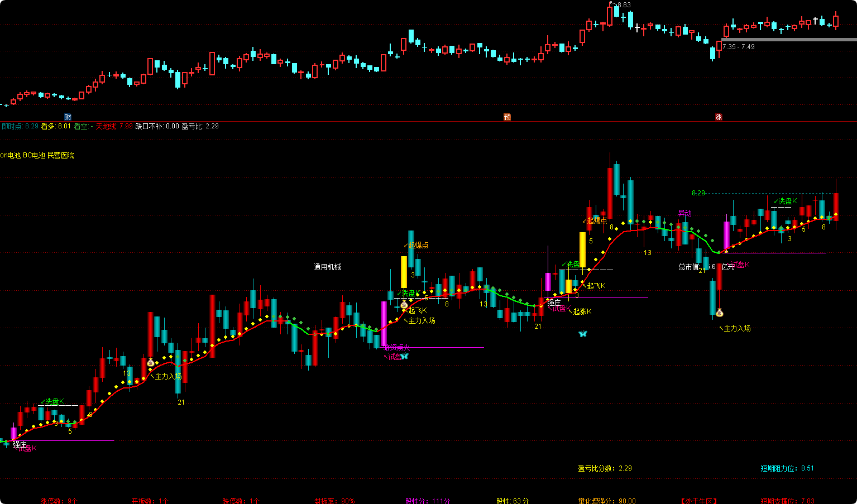Click the 8.83 high price label
The height and width of the screenshot is (504, 857).
(621, 5)
